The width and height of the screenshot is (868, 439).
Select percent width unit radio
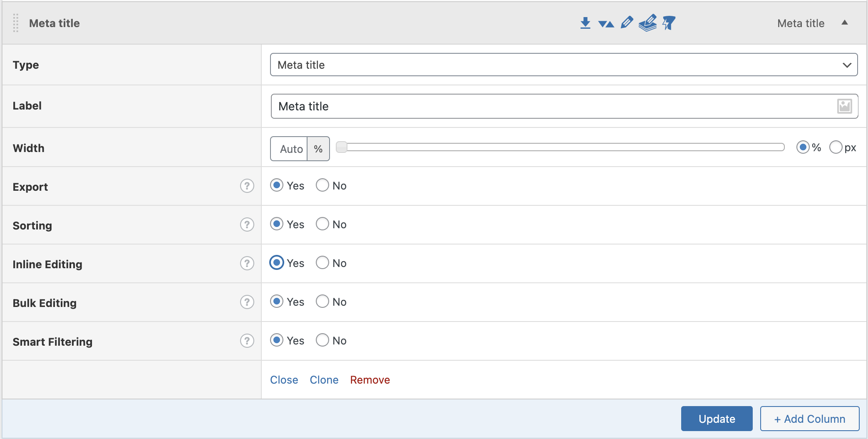coord(803,147)
